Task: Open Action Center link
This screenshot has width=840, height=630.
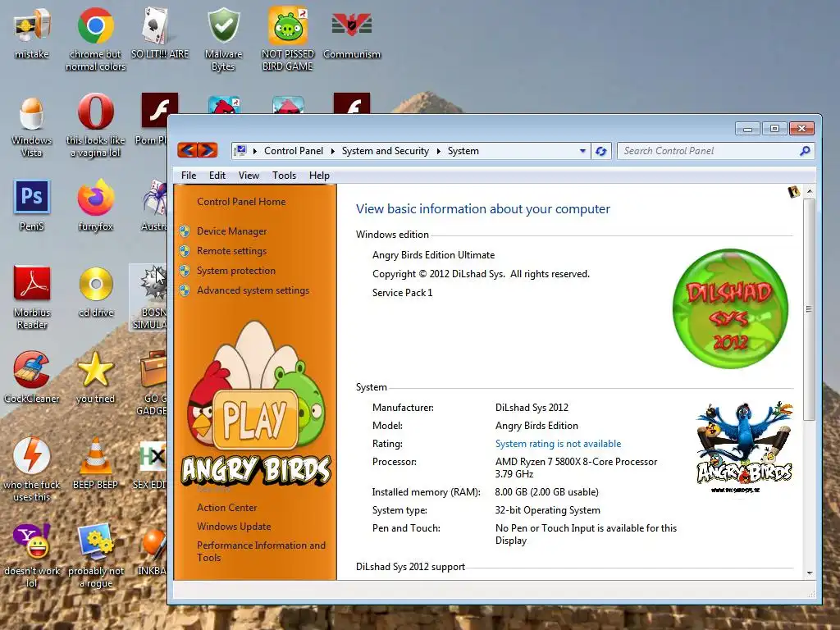Action: coord(226,507)
